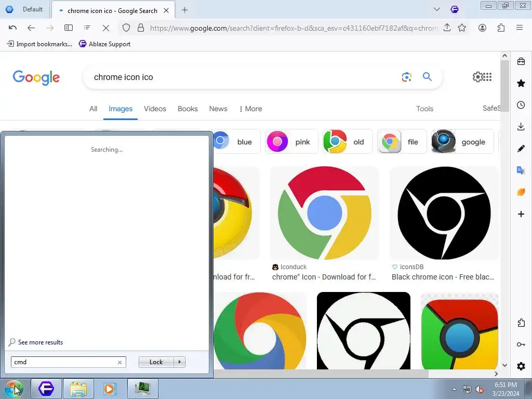Open Ablaze Support bookmark

point(105,44)
